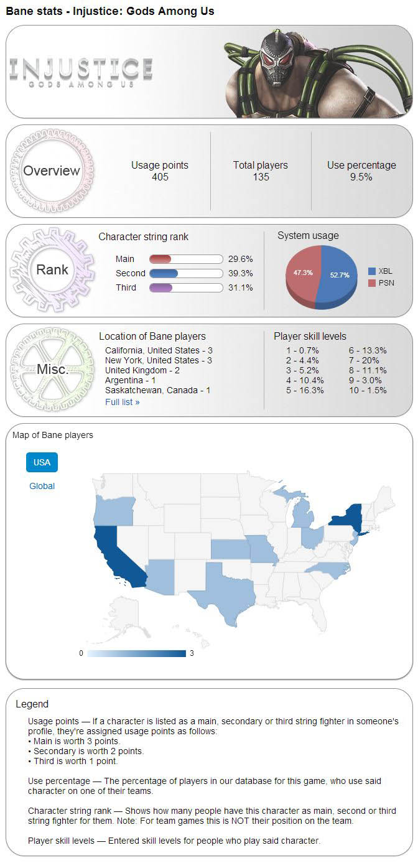Click the blue XBL legend square
Screen dimensions: 418x868
click(x=372, y=271)
